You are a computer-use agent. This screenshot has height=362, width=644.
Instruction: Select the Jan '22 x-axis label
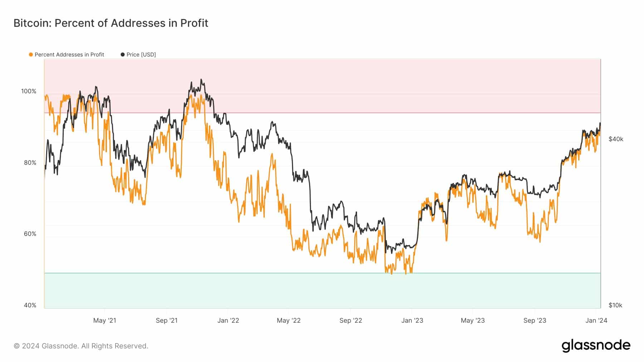[x=228, y=321]
